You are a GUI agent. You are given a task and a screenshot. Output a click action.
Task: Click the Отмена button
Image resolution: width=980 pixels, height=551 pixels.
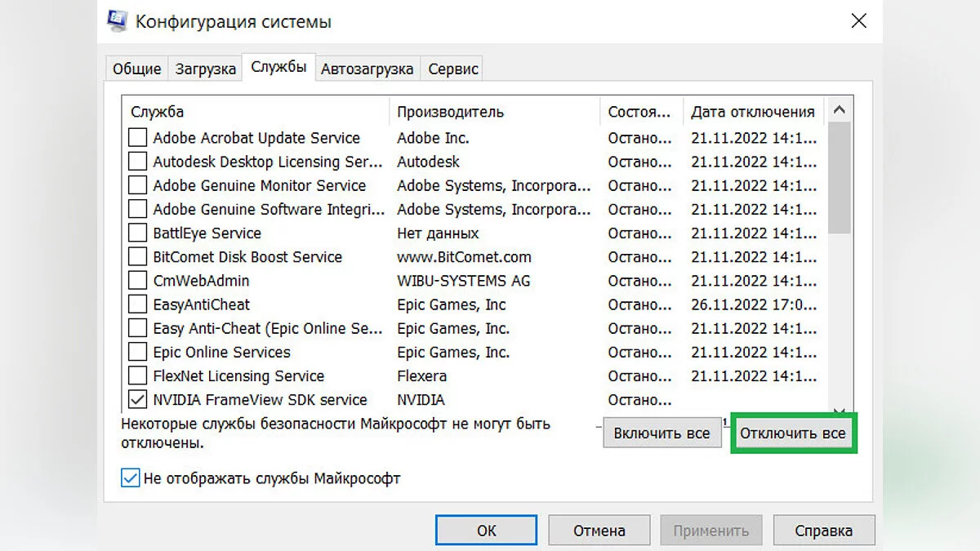[x=599, y=531]
